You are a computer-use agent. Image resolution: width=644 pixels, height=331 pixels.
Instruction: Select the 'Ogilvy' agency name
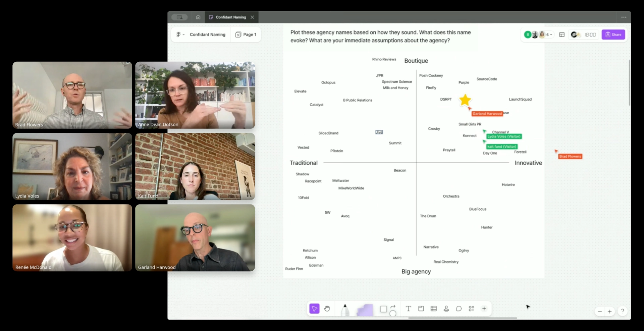464,251
